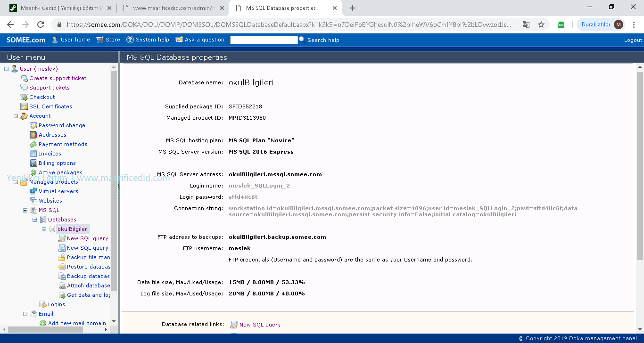This screenshot has width=644, height=343.
Task: Click the Add new mail domain plus icon
Action: [43, 323]
